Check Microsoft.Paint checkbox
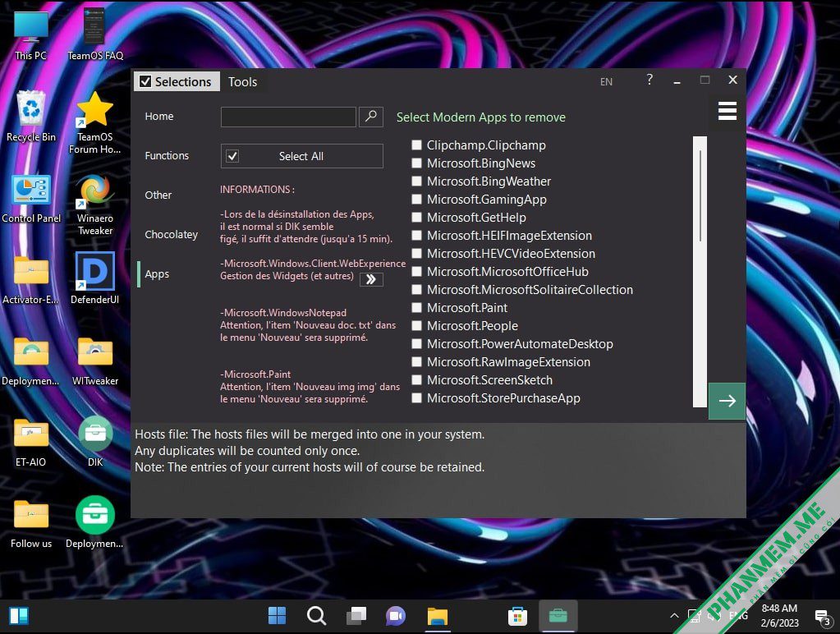 pos(416,308)
